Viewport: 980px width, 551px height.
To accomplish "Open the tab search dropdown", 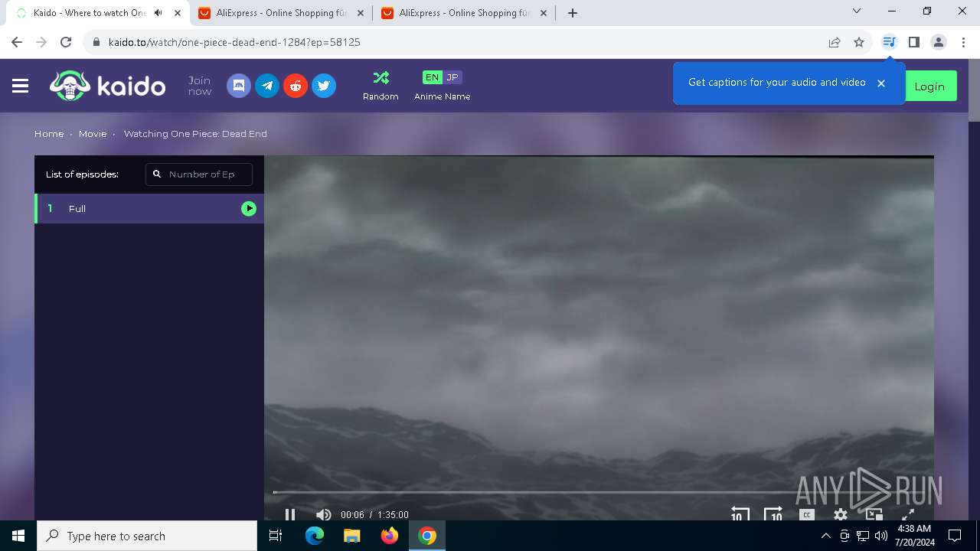I will click(857, 11).
